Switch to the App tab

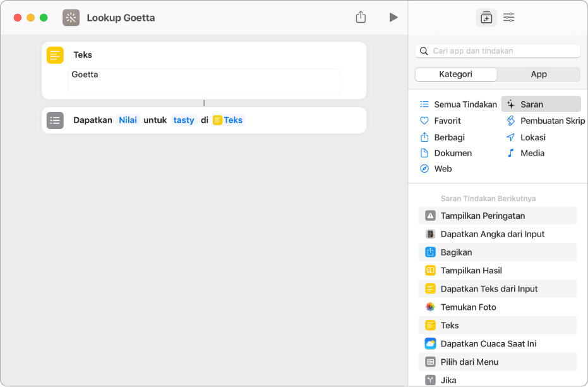pyautogui.click(x=538, y=74)
